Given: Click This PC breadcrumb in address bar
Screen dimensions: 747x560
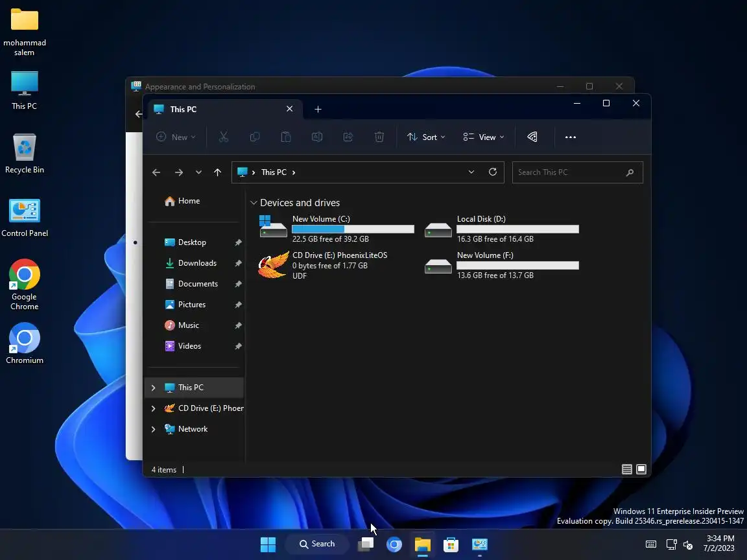Looking at the screenshot, I should [x=274, y=172].
